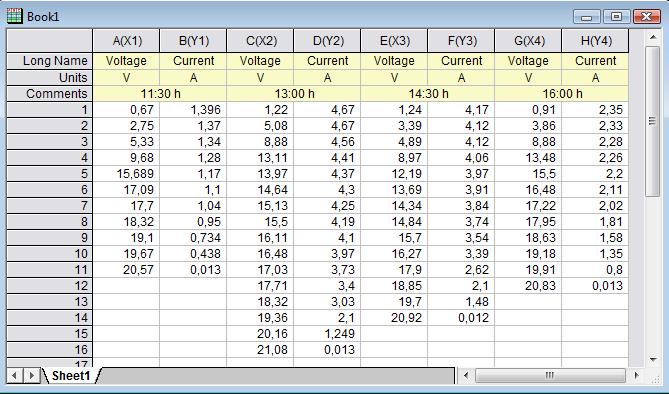Click the Units row label
This screenshot has height=394, width=669.
click(x=49, y=78)
